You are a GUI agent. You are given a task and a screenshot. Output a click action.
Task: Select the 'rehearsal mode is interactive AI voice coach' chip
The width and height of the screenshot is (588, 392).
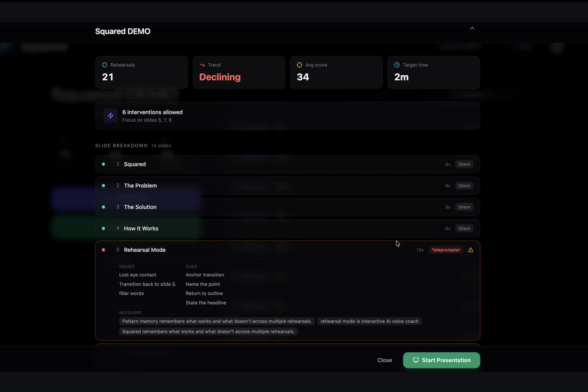(369, 321)
